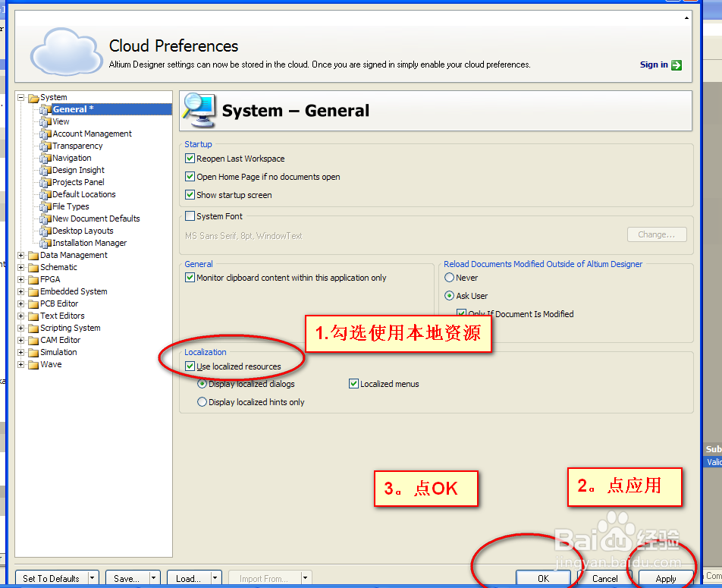Click the Cancel button

604,578
